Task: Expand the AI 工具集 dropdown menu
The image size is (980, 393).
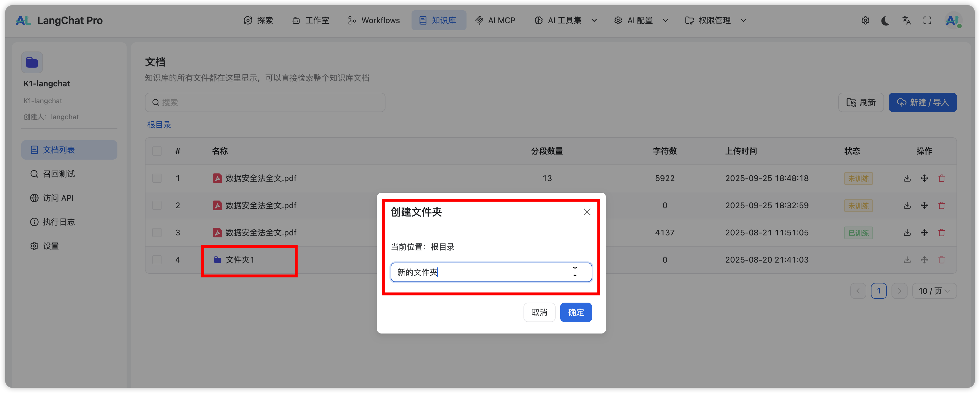Action: point(565,21)
